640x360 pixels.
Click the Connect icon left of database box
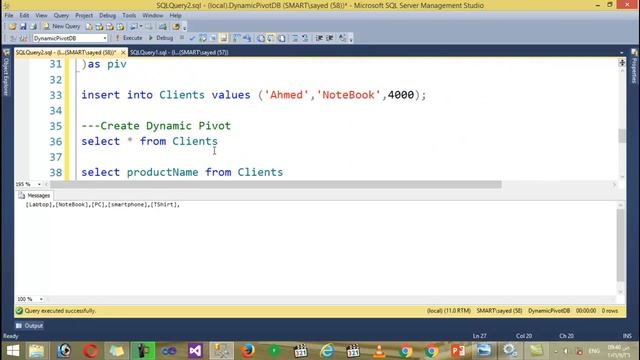pos(13,38)
